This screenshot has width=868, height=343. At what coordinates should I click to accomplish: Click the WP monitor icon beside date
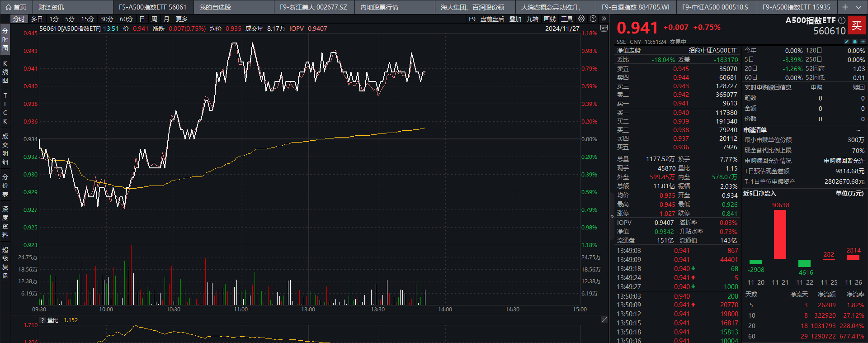(x=604, y=28)
